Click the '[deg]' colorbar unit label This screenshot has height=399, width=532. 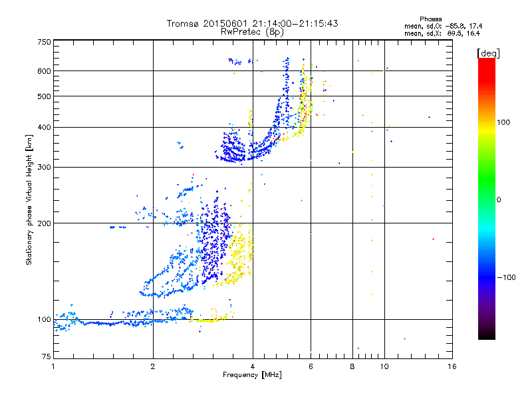(488, 53)
